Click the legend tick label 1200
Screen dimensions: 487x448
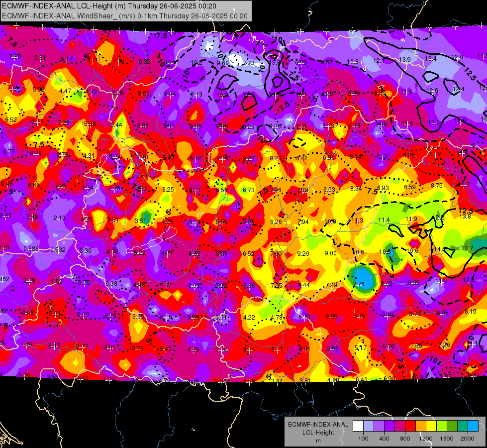pos(425,439)
